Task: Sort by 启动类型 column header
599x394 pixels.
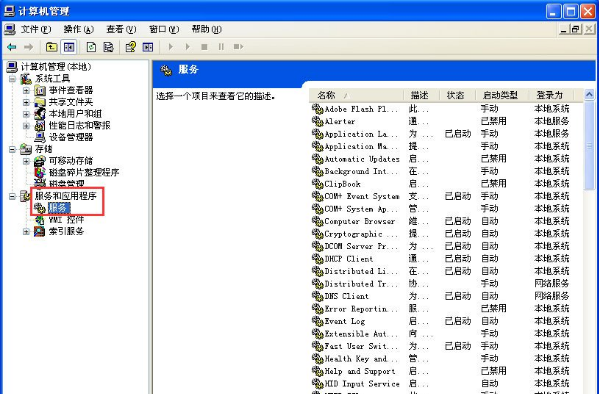Action: click(x=502, y=95)
